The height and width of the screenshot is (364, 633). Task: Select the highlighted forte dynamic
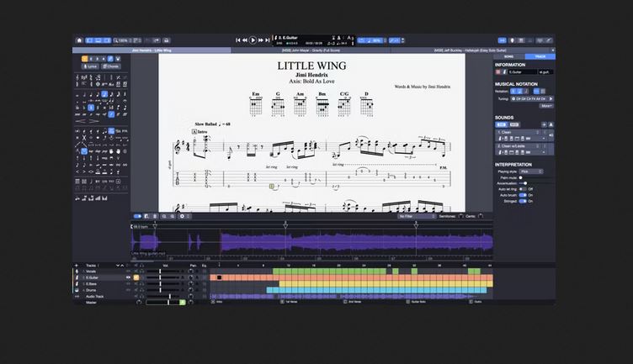tap(111, 114)
